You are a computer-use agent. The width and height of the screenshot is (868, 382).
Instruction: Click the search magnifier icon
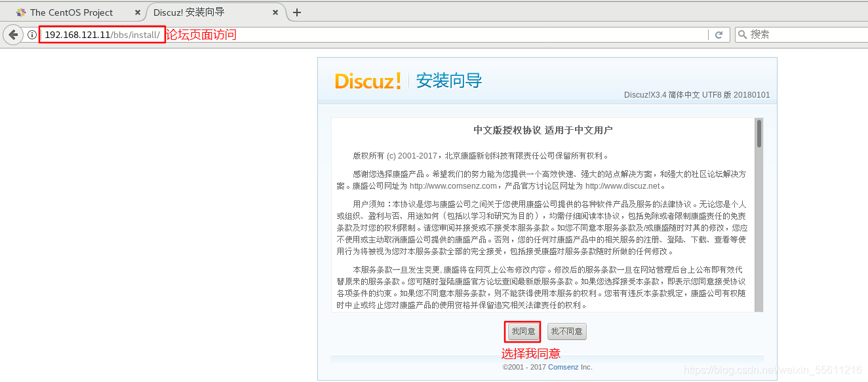click(742, 35)
